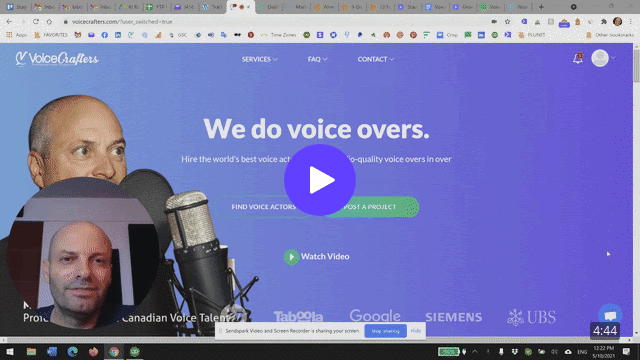The height and width of the screenshot is (360, 640).
Task: Switch to the Dash tab
Action: point(269,7)
